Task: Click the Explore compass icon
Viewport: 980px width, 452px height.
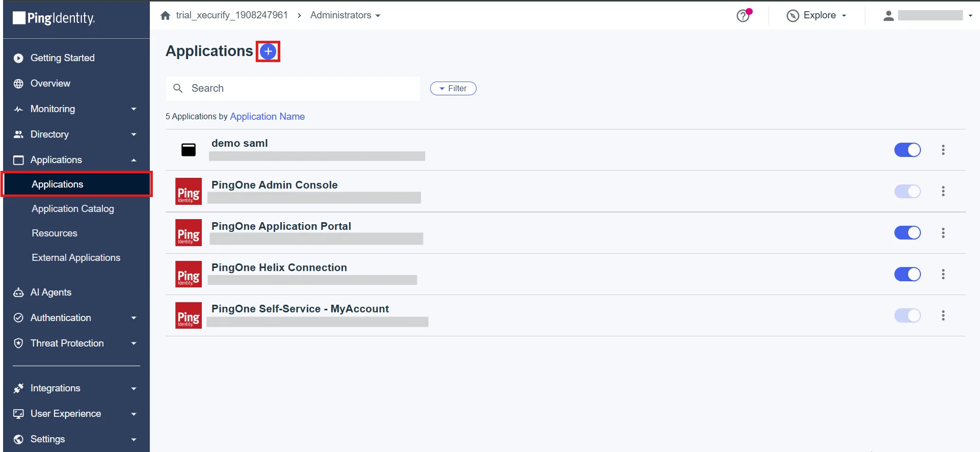Action: [792, 16]
